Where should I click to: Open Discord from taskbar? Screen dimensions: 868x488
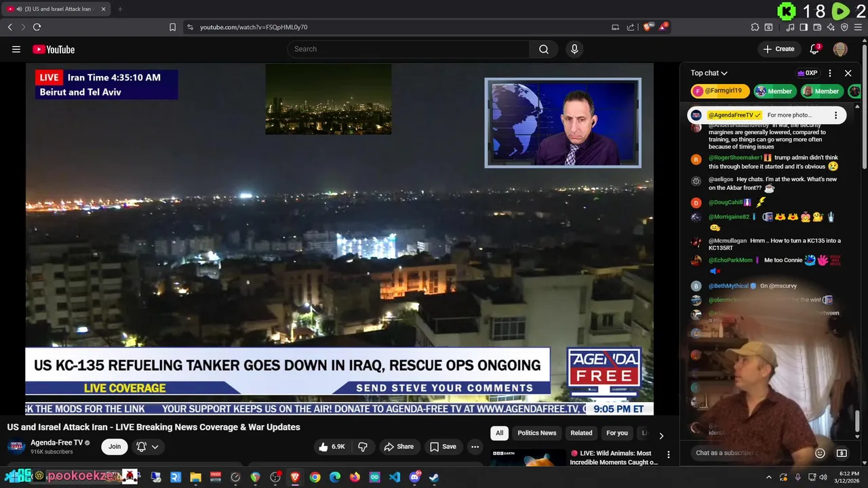pos(414,477)
